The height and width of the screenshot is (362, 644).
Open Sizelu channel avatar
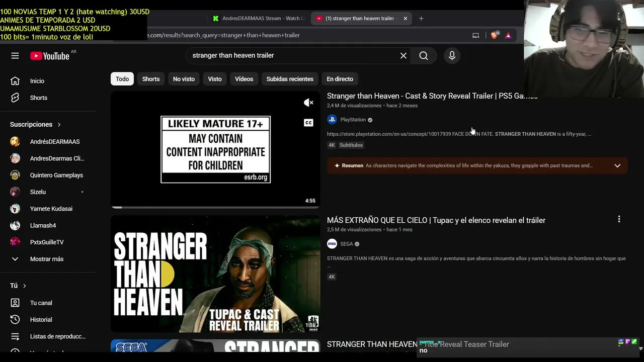click(15, 192)
